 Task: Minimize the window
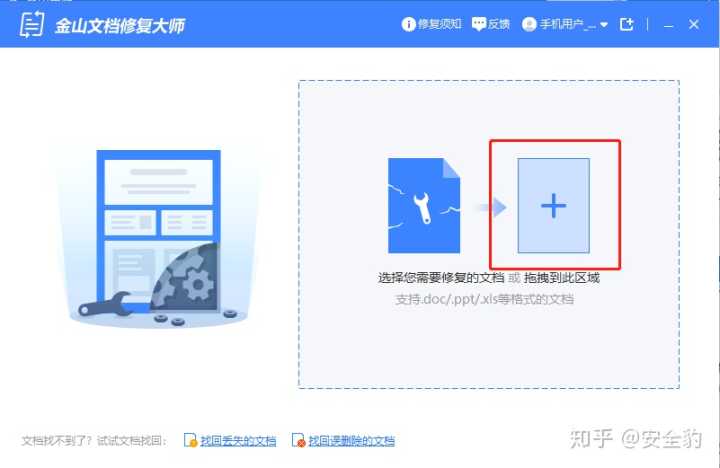pyautogui.click(x=669, y=25)
